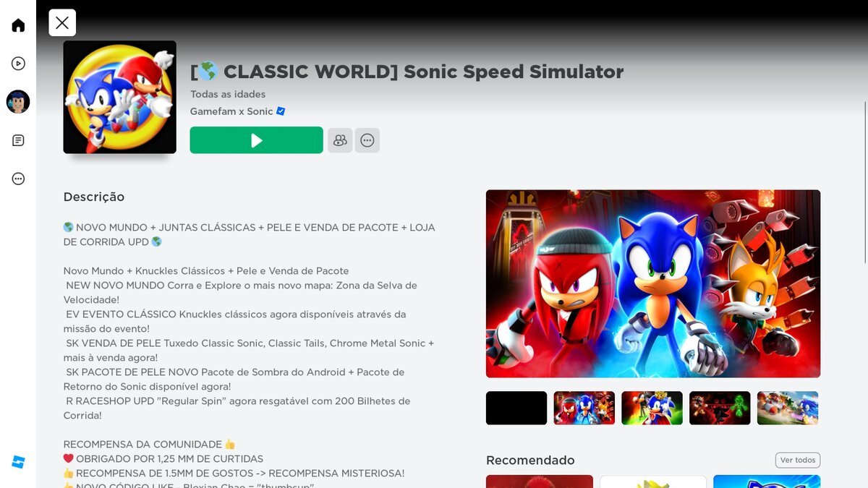Open the Gamefam x Sonic creator link
The height and width of the screenshot is (488, 868).
[x=231, y=111]
